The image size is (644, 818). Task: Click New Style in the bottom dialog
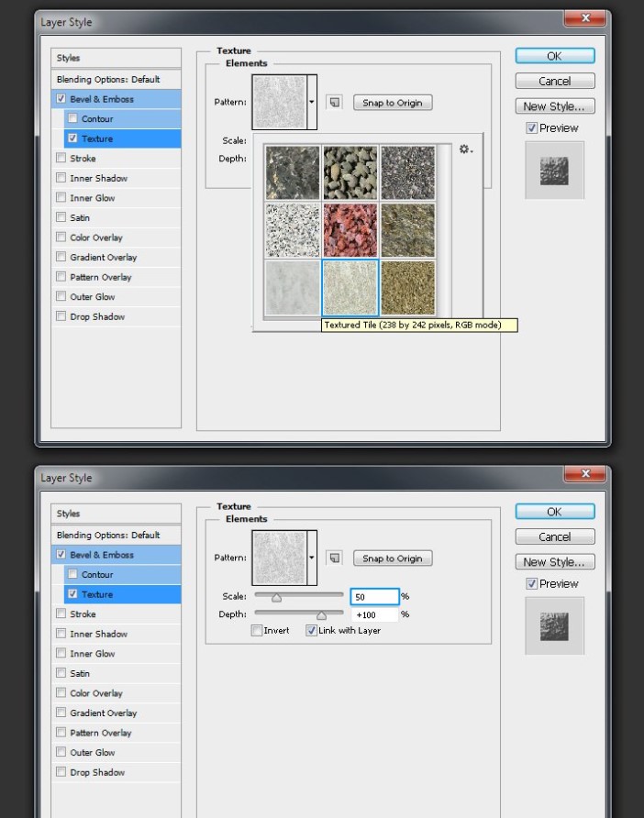(555, 562)
